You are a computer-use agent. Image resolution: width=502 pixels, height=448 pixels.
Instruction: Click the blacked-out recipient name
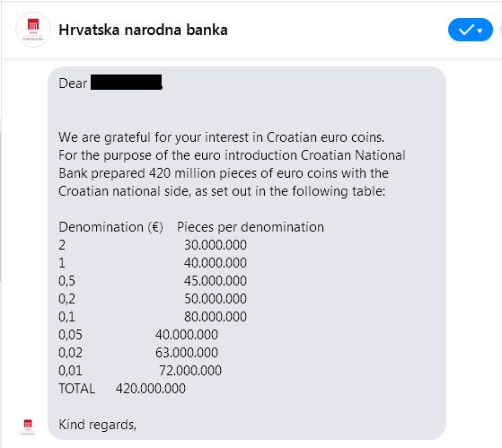point(126,83)
